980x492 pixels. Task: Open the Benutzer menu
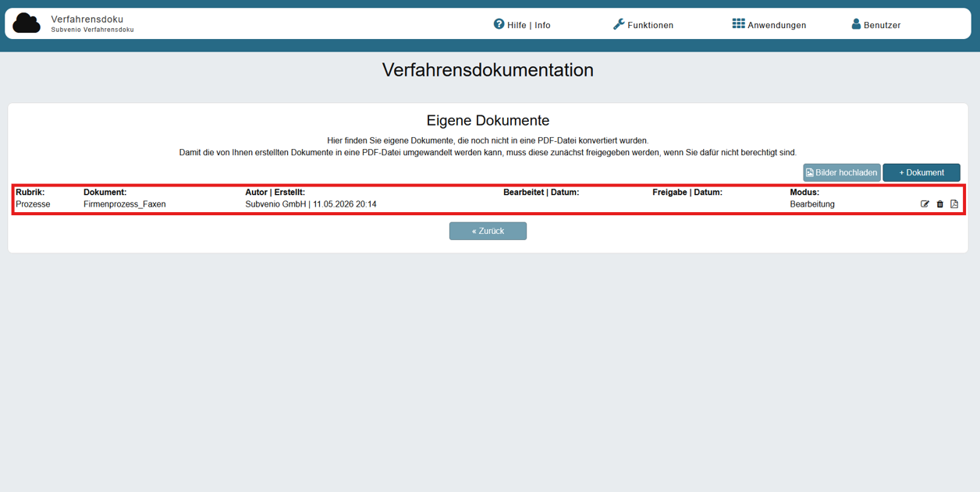876,25
